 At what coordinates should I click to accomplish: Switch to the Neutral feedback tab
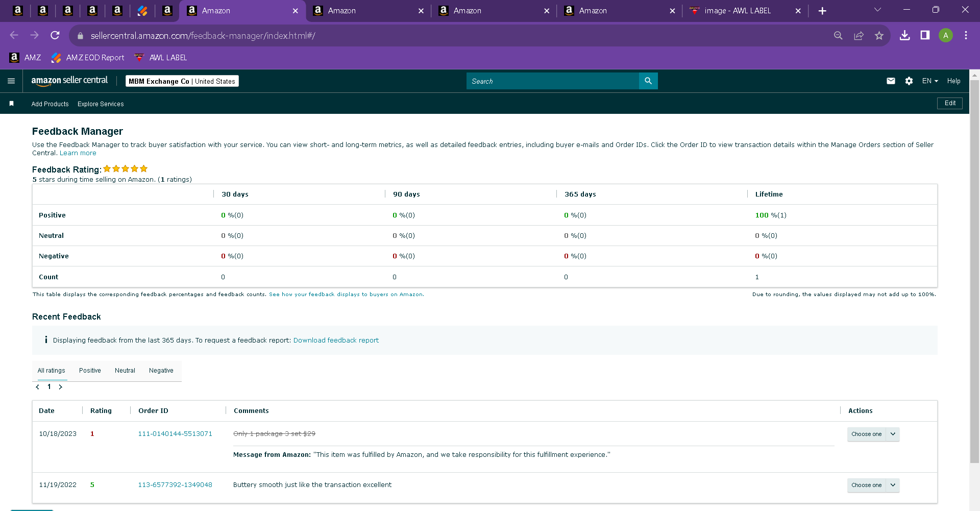point(125,371)
